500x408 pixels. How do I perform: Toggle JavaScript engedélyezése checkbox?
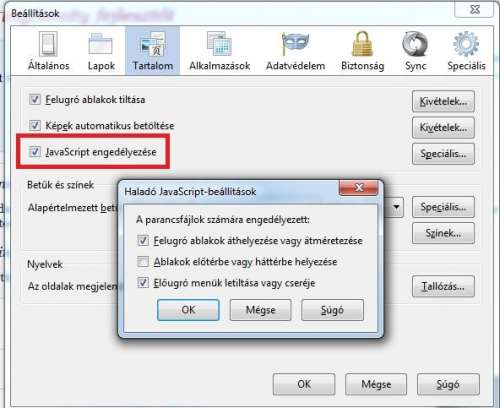35,152
